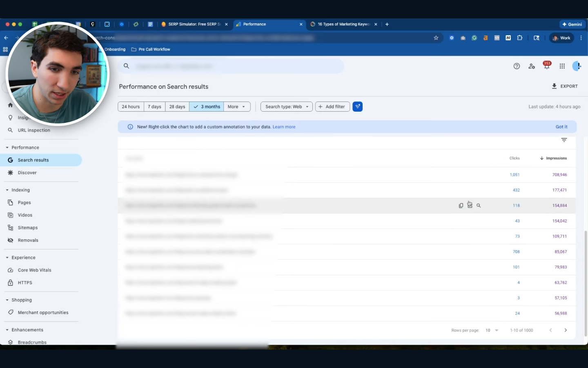
Task: Bookmark this page with the star icon
Action: coord(436,38)
